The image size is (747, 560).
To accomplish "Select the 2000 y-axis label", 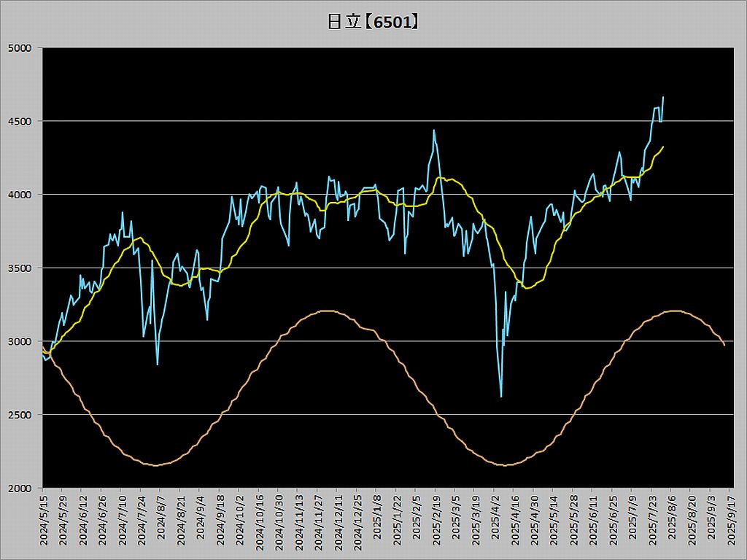I will coord(20,488).
